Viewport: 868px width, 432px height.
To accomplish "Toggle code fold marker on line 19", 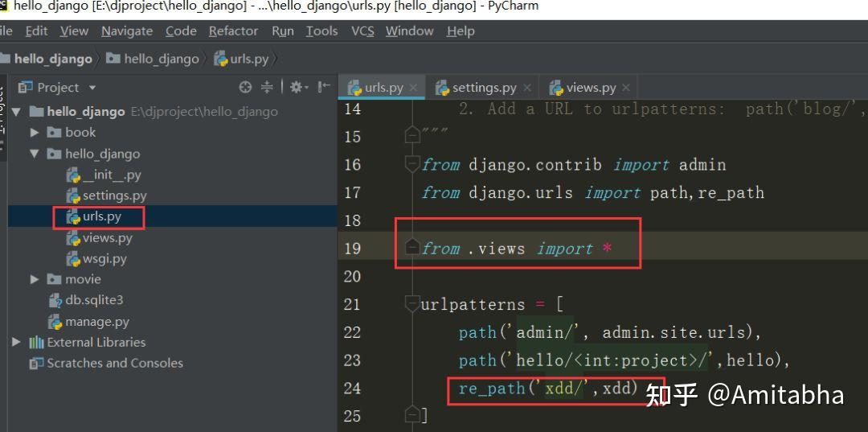I will 412,247.
